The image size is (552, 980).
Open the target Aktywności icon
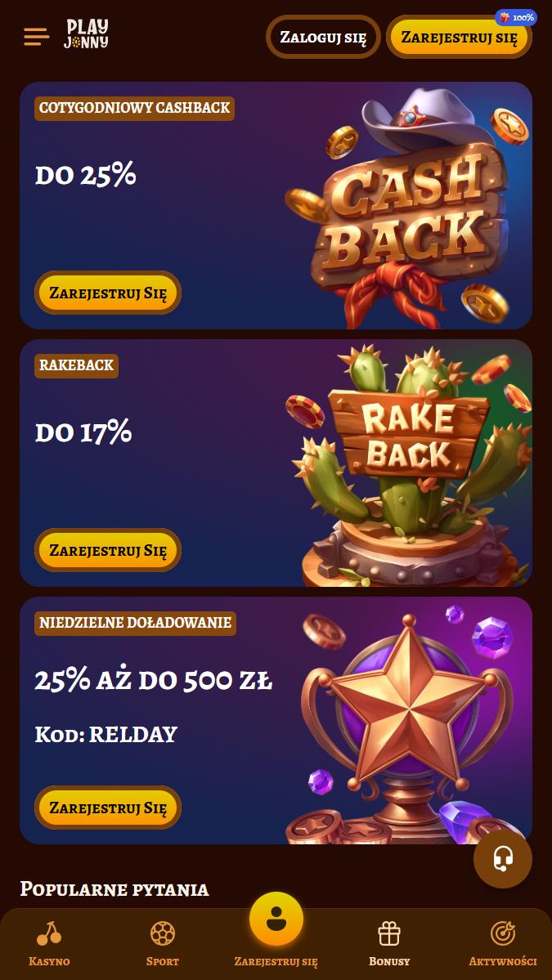click(x=503, y=933)
